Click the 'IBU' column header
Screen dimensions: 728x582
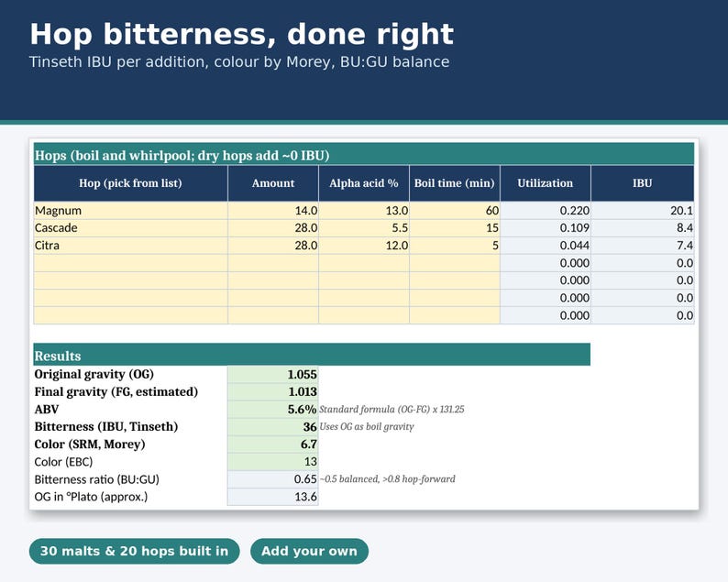(643, 183)
